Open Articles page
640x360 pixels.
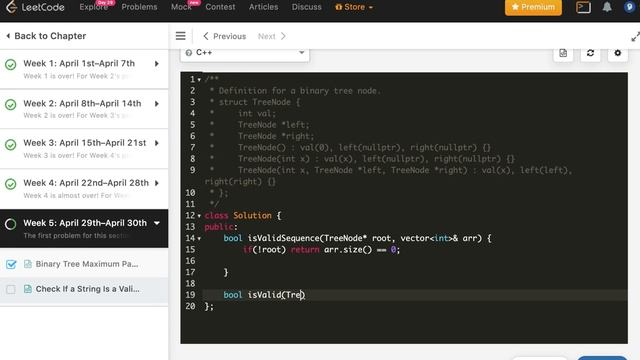263,7
